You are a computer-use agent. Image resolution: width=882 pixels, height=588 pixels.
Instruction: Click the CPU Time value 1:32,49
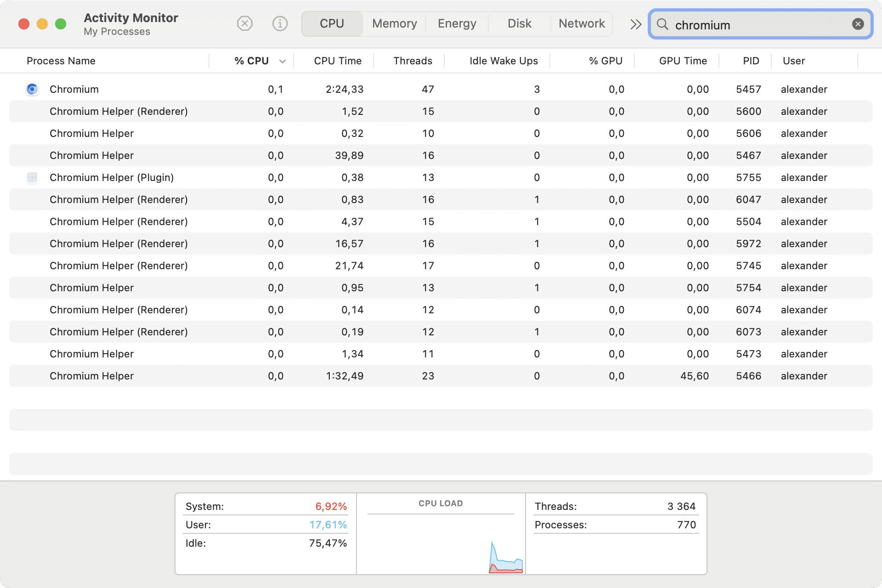point(345,376)
